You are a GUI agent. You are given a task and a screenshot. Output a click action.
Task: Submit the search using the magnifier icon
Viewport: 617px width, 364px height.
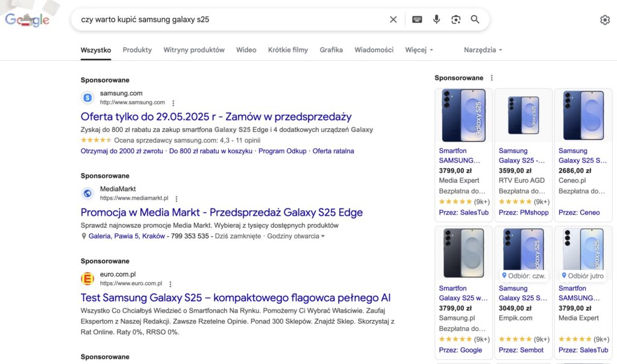click(x=475, y=19)
